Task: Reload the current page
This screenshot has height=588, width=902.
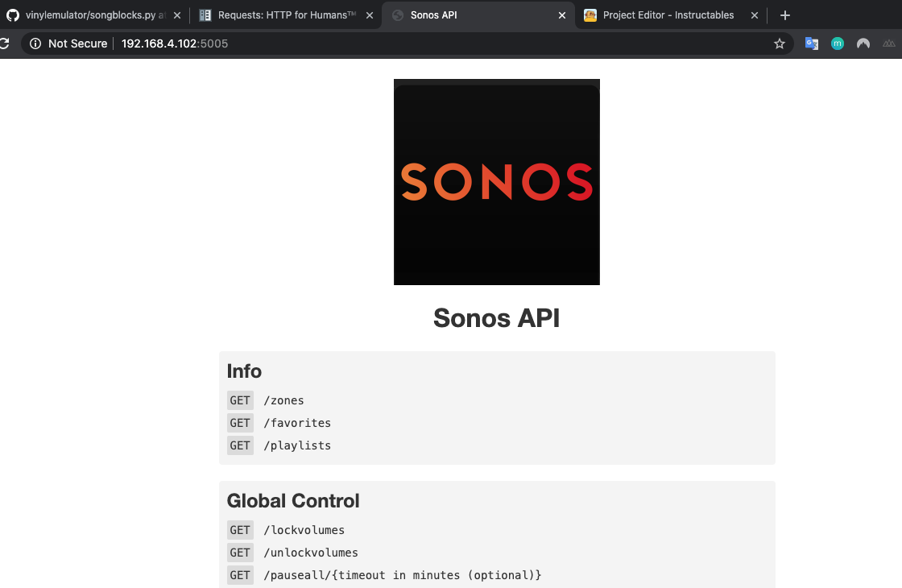Action: click(x=6, y=43)
